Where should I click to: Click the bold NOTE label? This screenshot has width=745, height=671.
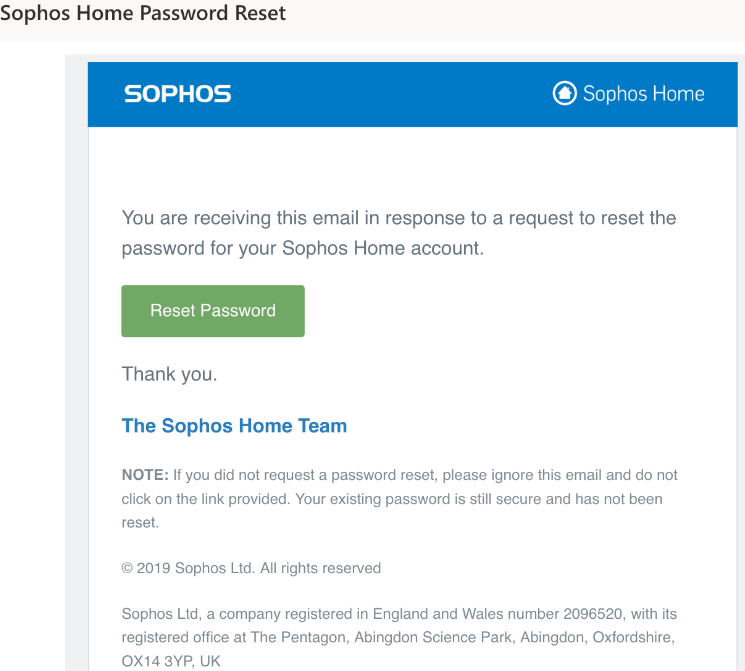coord(144,475)
